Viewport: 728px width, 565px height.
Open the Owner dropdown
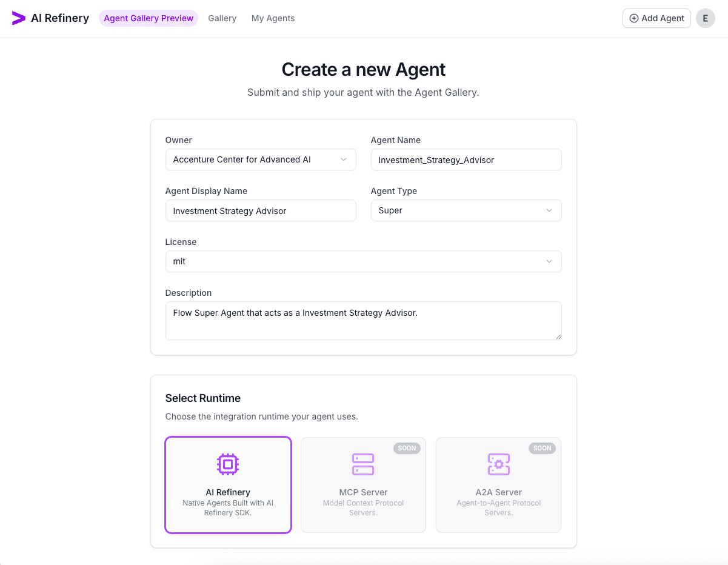pos(261,159)
